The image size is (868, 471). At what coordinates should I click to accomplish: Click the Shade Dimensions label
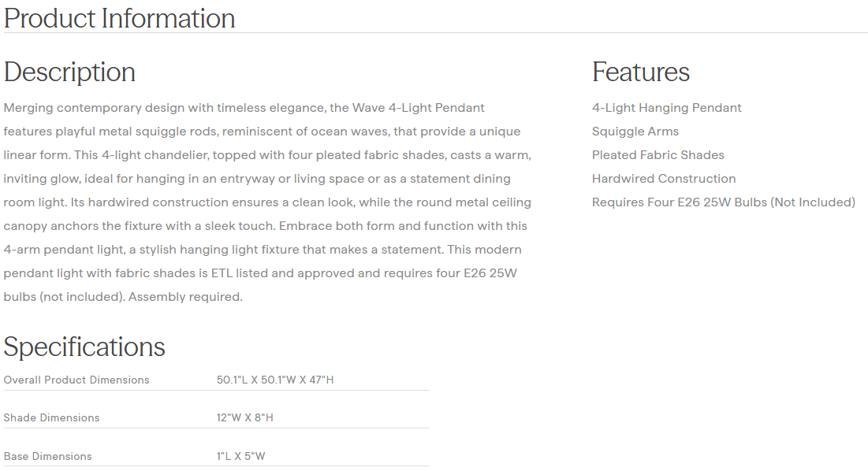[x=52, y=417]
